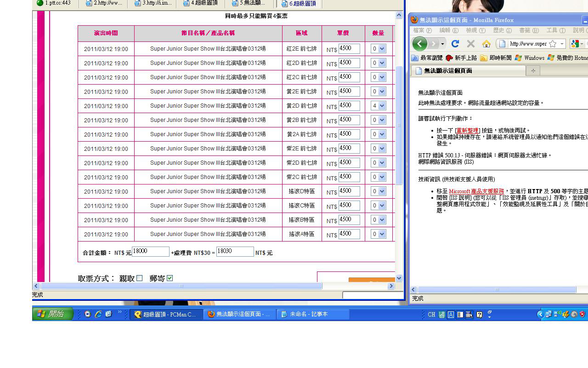Uncheck the 郵寄 mail delivery checkbox
588x368 pixels.
tap(170, 278)
